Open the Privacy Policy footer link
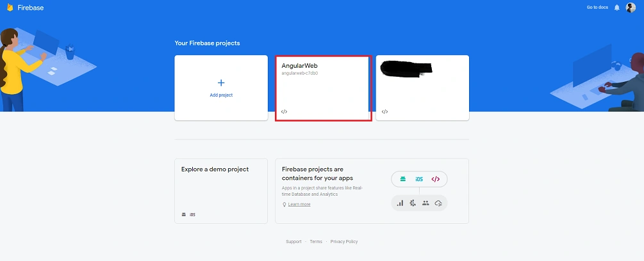 (x=344, y=242)
